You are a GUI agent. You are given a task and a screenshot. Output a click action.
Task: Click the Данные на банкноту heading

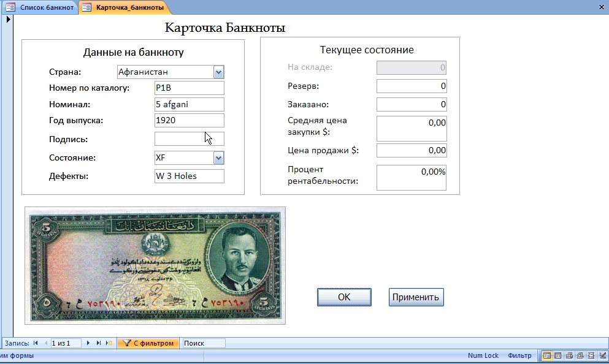[x=133, y=52]
